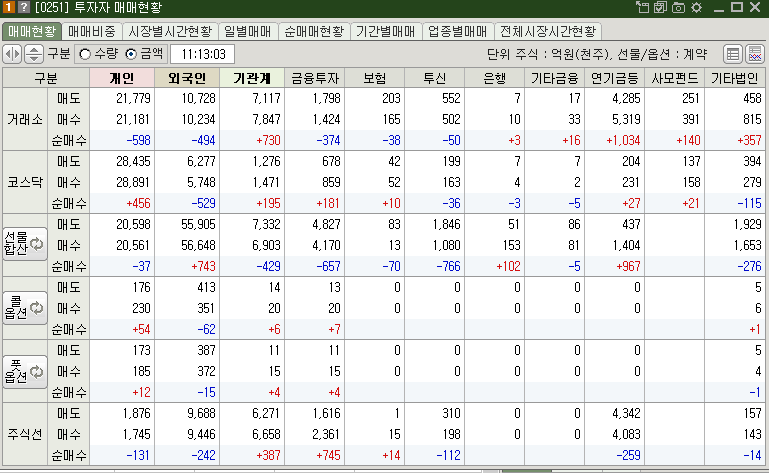Open the question mark help icon
The image size is (769, 473).
click(24, 7)
